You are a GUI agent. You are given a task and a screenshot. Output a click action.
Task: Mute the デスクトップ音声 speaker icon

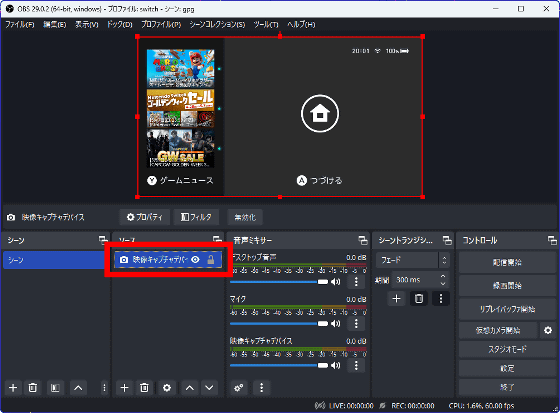335,282
